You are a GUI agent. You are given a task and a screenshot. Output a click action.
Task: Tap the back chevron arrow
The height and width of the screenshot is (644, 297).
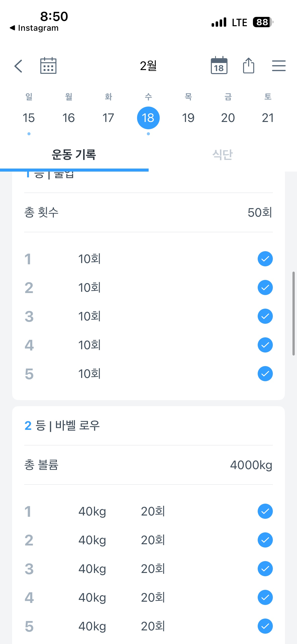(x=18, y=66)
